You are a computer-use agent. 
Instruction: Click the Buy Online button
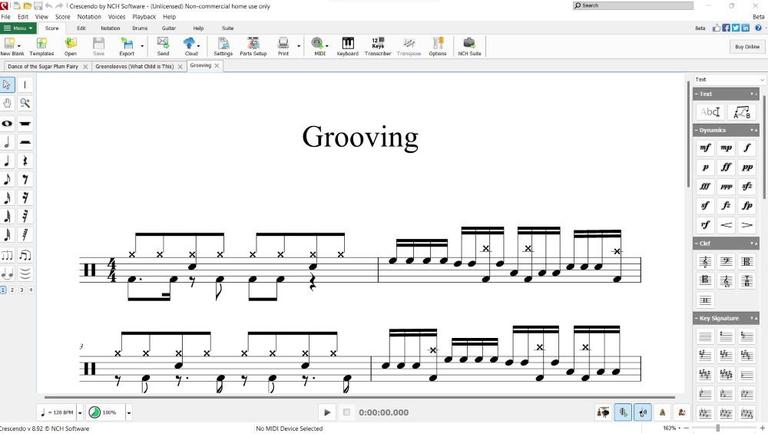[x=747, y=47]
